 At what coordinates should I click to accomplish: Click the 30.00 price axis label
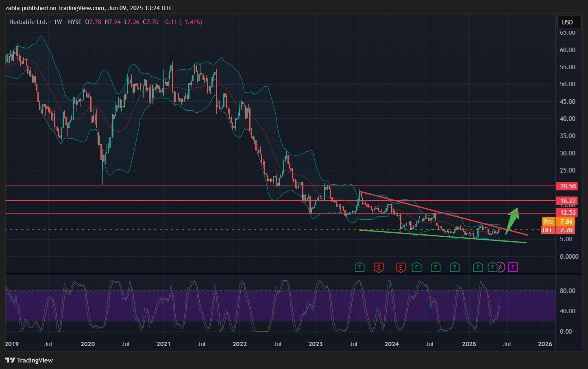(568, 153)
